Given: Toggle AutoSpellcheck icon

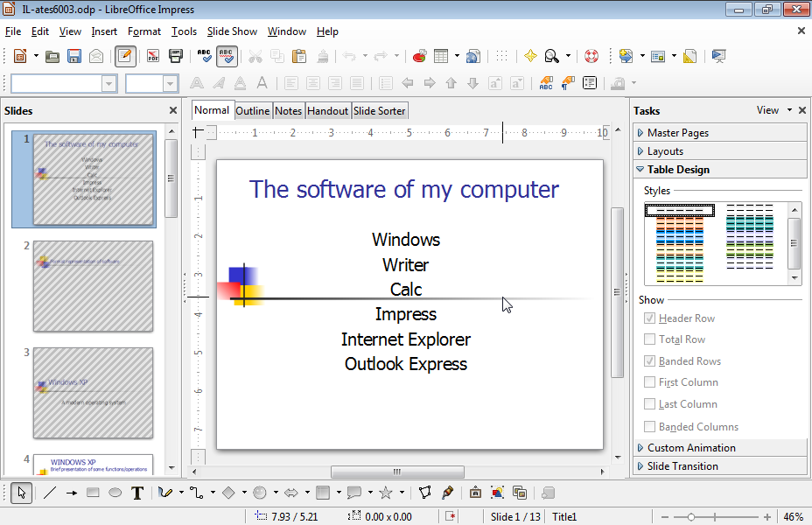Looking at the screenshot, I should click(x=227, y=56).
